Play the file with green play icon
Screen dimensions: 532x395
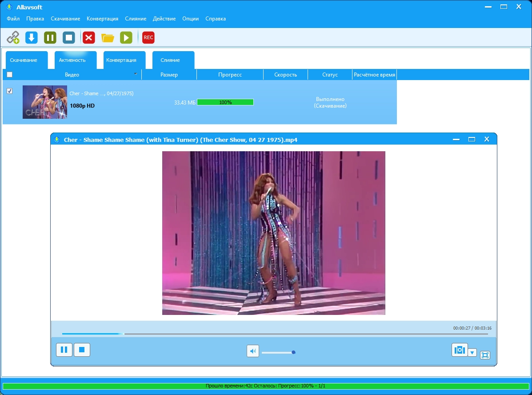point(126,37)
